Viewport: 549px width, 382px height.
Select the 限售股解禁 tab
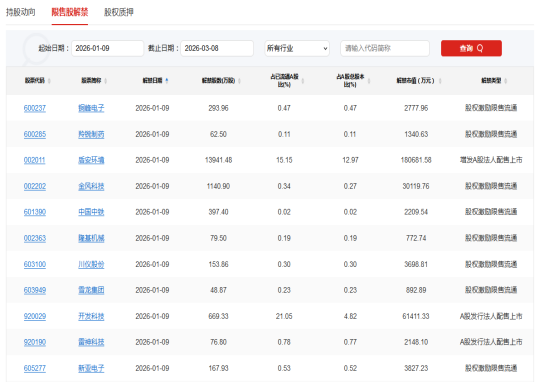click(70, 12)
